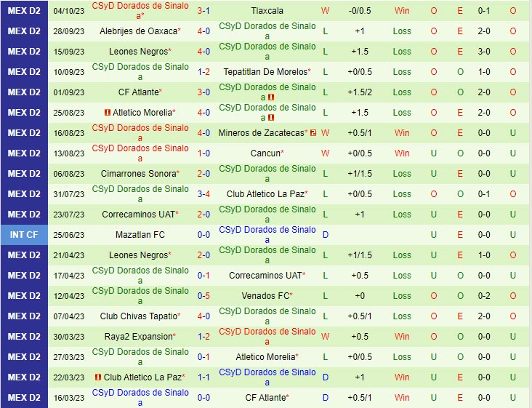Open Cimarrones Sonora team link
The image size is (532, 408).
(138, 174)
